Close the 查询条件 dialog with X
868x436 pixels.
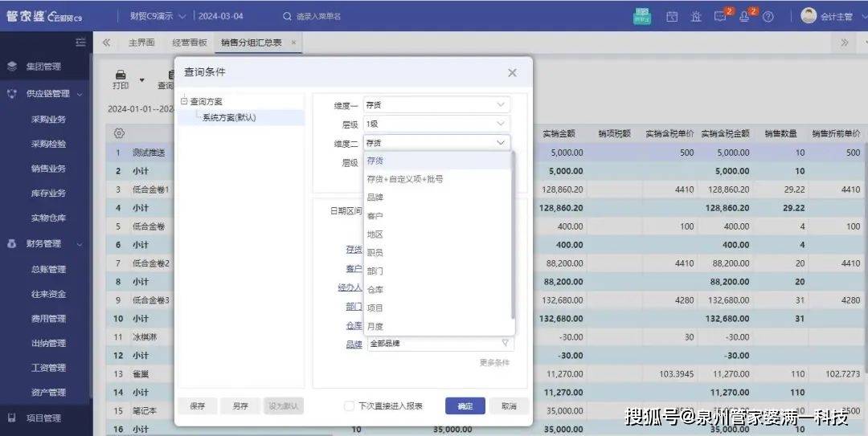tap(513, 72)
